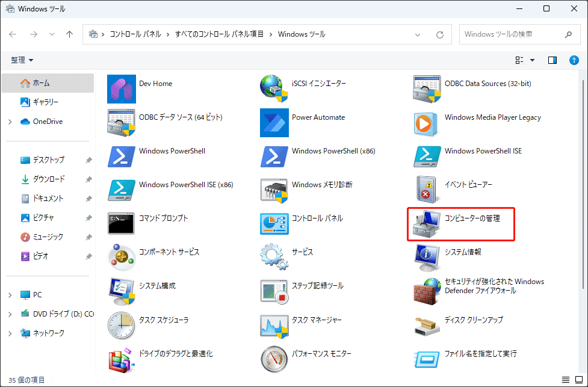Switch to details view in status bar
This screenshot has height=387, width=588.
click(566, 380)
